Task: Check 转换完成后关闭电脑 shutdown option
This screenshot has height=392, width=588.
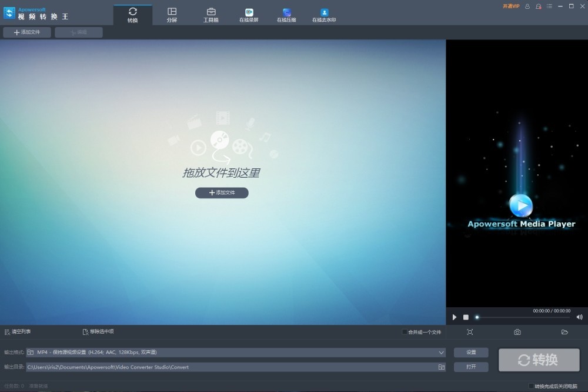Action: [x=532, y=386]
